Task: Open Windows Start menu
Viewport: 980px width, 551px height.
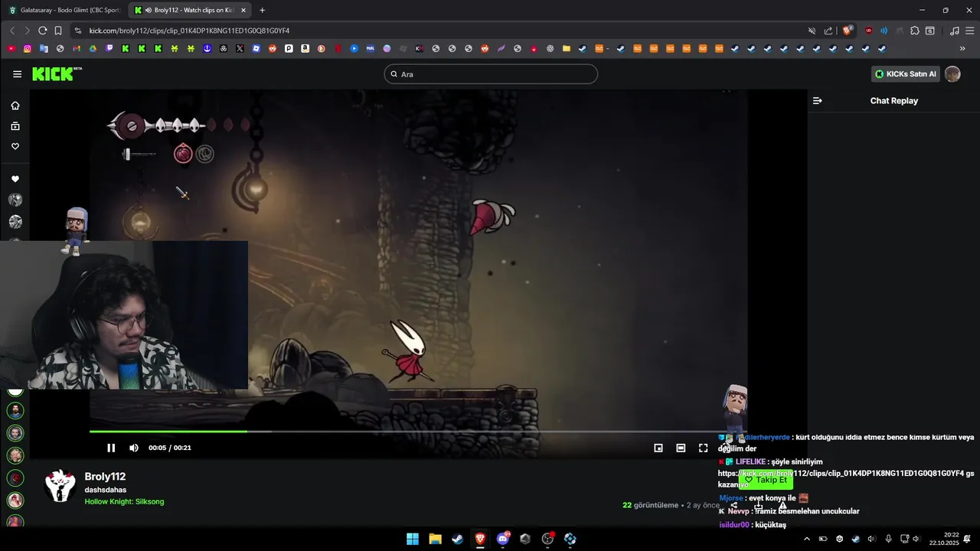Action: (413, 539)
